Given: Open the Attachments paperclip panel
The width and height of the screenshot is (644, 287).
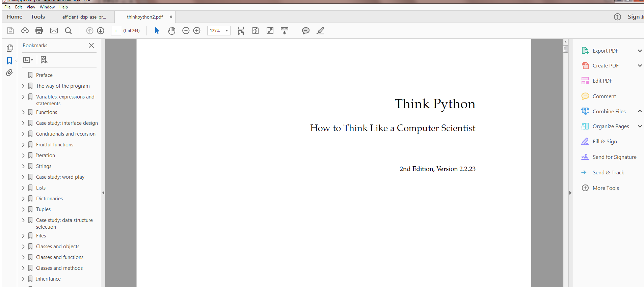Looking at the screenshot, I should pos(9,73).
